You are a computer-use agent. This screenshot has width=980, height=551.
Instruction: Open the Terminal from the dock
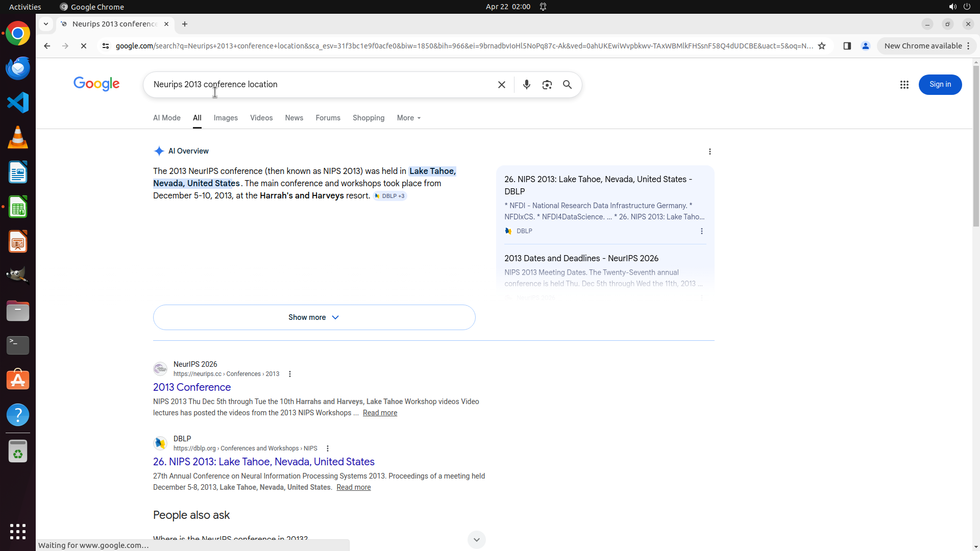point(18,345)
